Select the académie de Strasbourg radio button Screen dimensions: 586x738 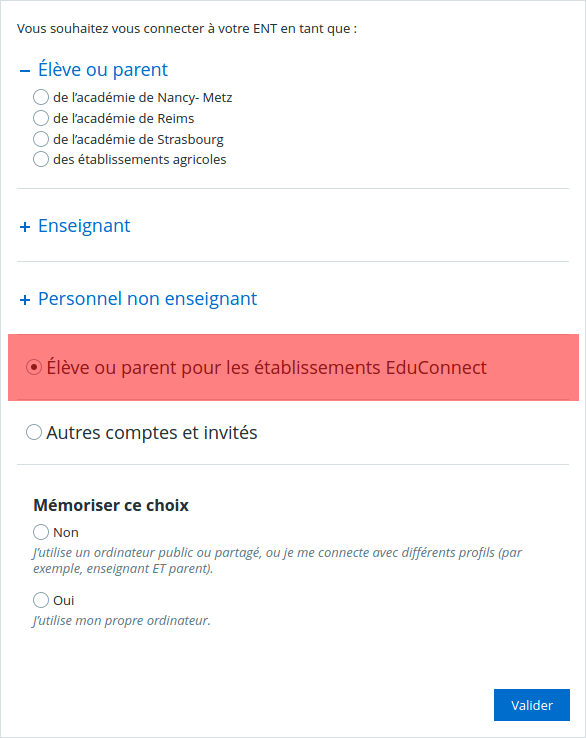point(41,139)
